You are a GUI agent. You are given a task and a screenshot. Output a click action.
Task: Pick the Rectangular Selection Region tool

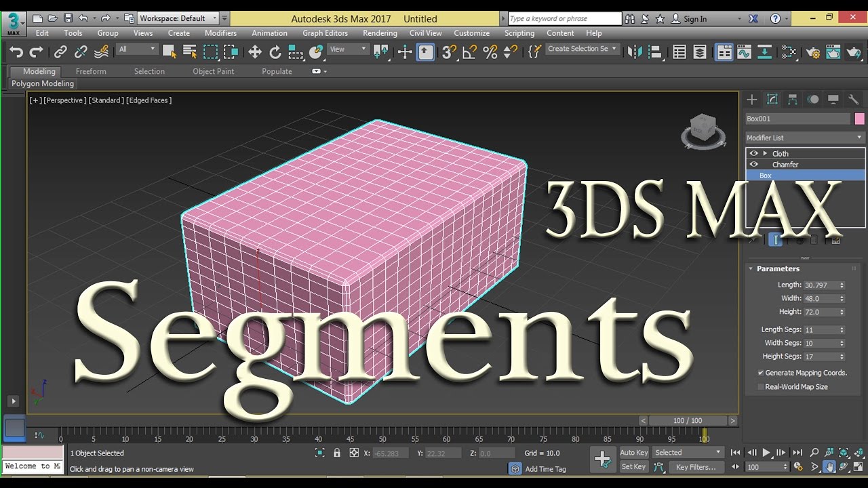(211, 52)
